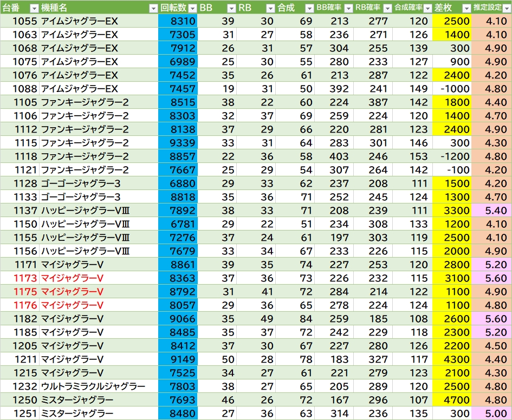Click 推定設定 5.60 in row 1182
512x420 pixels.
(496, 319)
